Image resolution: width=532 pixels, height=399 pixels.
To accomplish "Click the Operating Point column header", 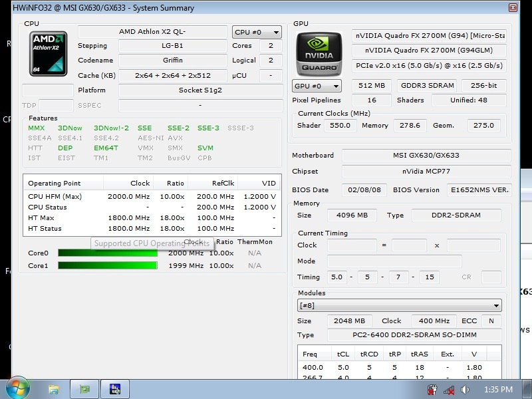I will coord(63,184).
